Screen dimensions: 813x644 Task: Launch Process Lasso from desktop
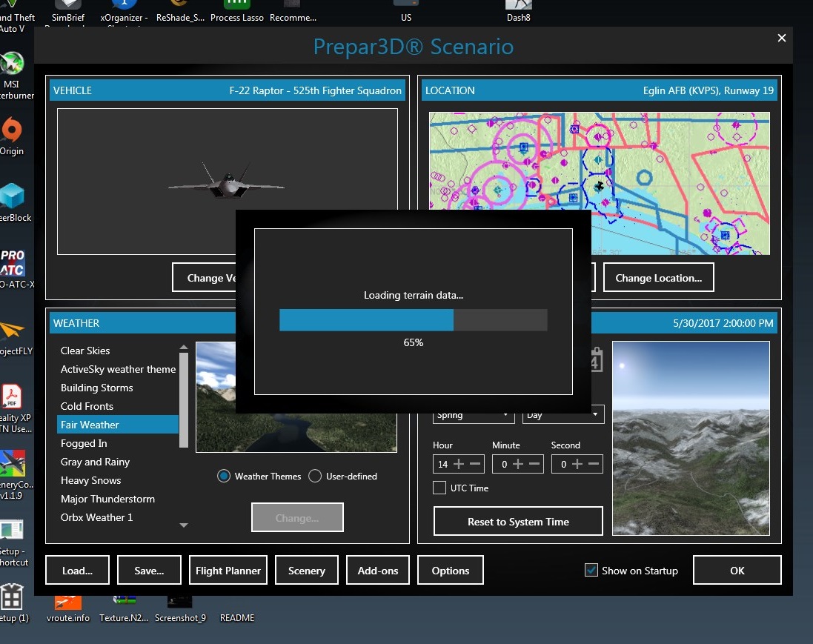click(237, 11)
